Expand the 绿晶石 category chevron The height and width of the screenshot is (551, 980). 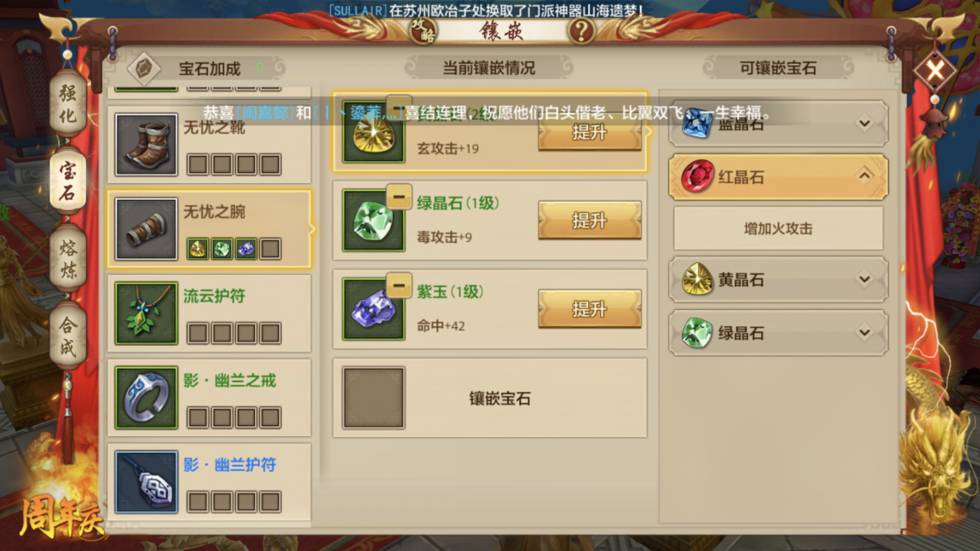click(864, 332)
